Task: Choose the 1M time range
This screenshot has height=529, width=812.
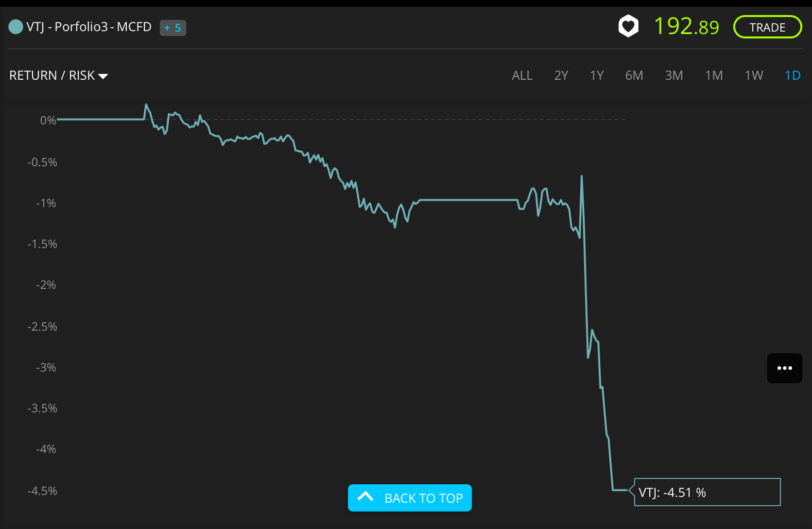Action: click(714, 75)
